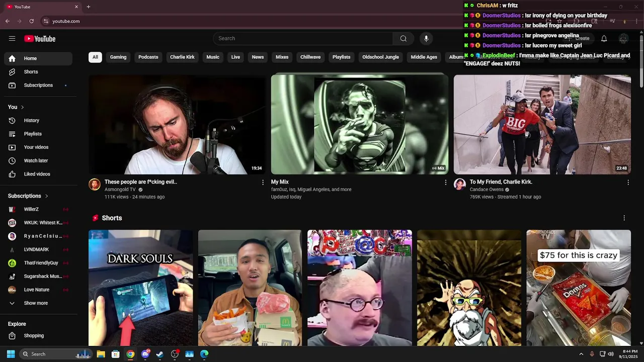Select the Podcasts filter chip
The height and width of the screenshot is (362, 644).
pos(148,57)
